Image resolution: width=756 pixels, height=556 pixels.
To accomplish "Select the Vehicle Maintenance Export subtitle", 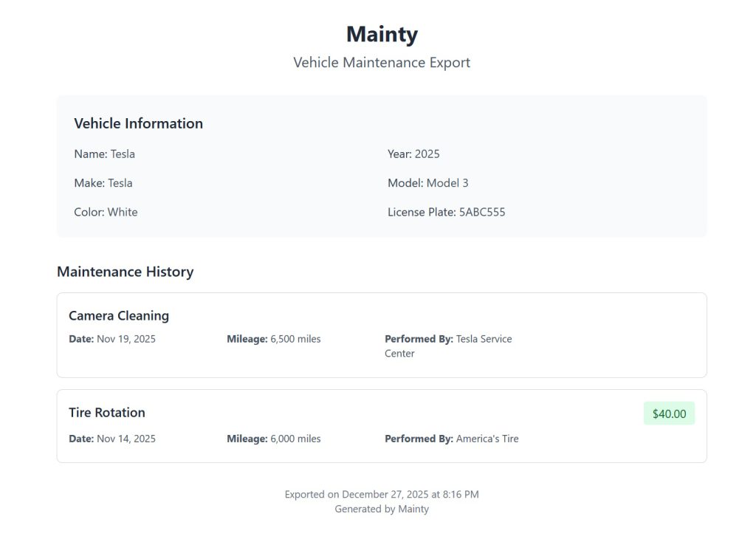I will [x=381, y=63].
